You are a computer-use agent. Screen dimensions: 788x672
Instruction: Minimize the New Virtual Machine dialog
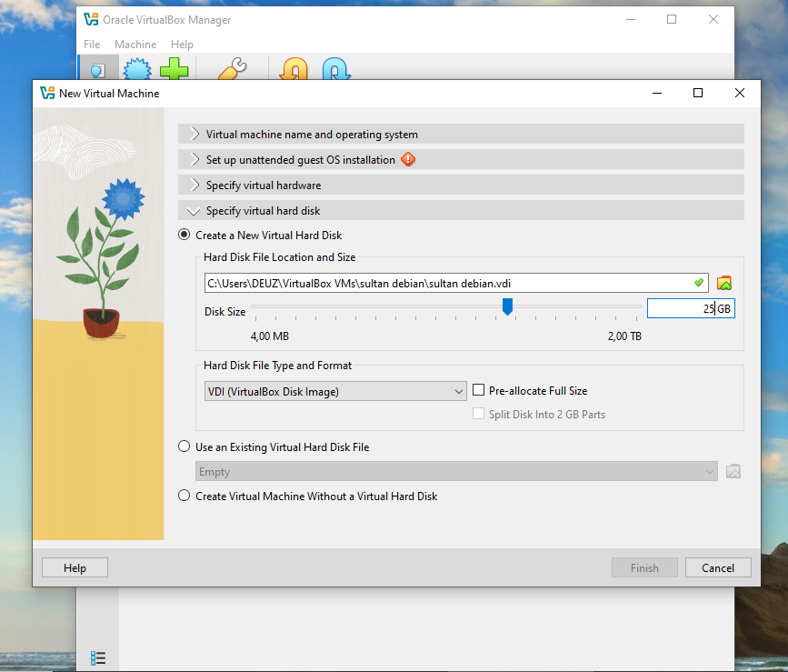(x=657, y=93)
